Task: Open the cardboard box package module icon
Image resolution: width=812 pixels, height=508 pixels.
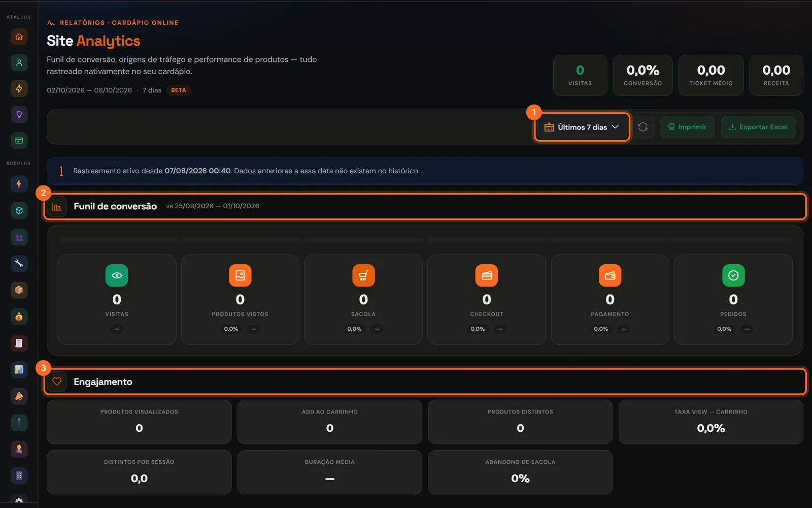Action: click(19, 290)
